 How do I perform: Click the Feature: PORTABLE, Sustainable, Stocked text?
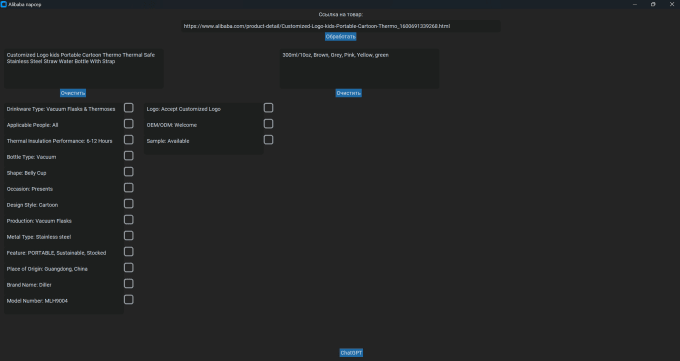[x=56, y=253]
